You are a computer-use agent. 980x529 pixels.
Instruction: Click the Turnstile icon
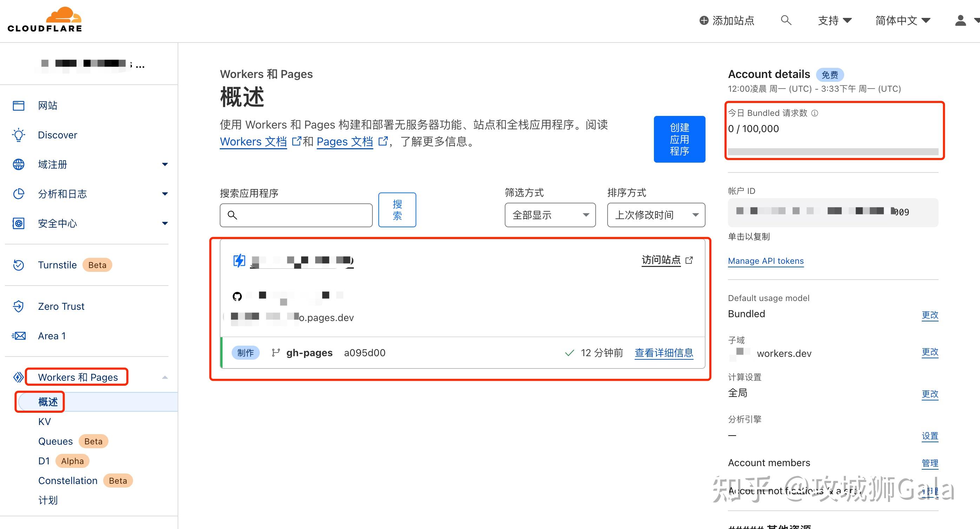pos(18,265)
